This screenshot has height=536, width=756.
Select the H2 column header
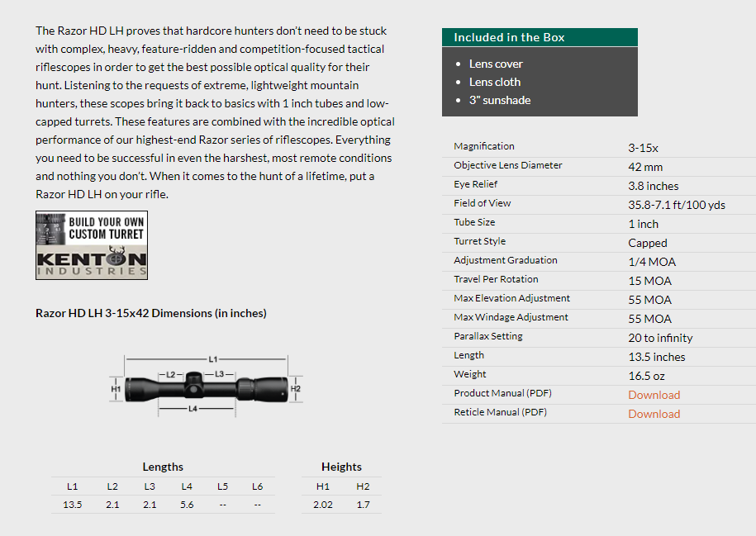363,486
